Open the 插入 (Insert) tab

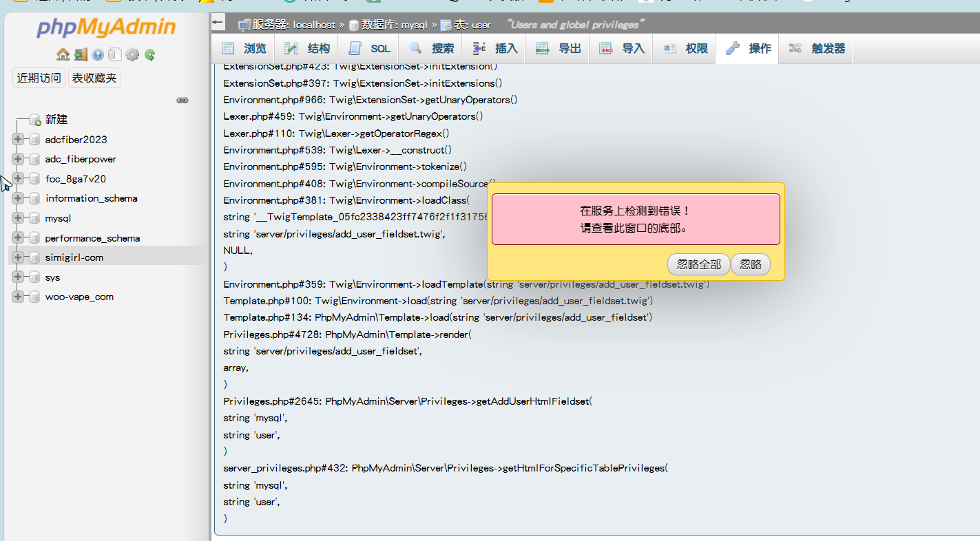[x=495, y=49]
